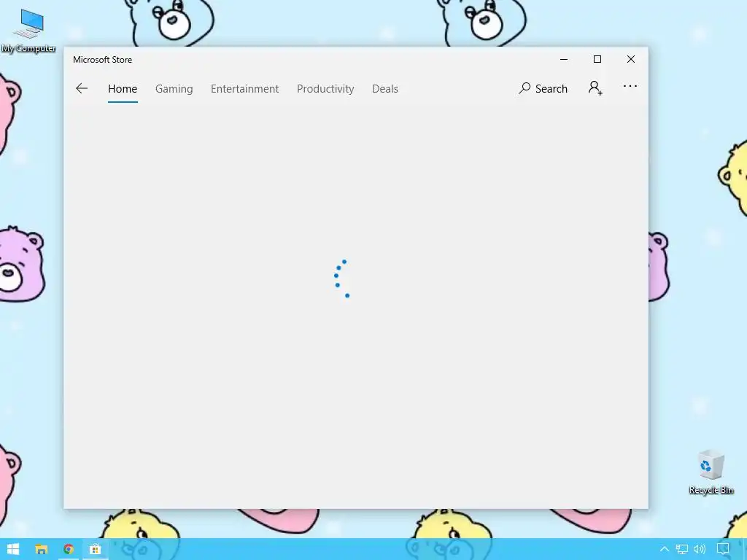Open Search in Microsoft Store
Image resolution: width=747 pixels, height=560 pixels.
[543, 88]
